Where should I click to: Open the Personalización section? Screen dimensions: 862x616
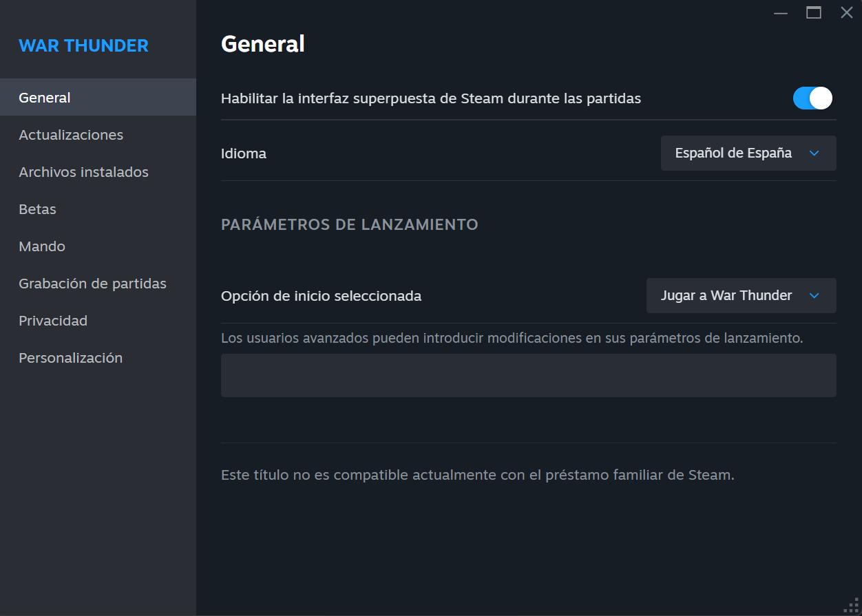(x=70, y=358)
